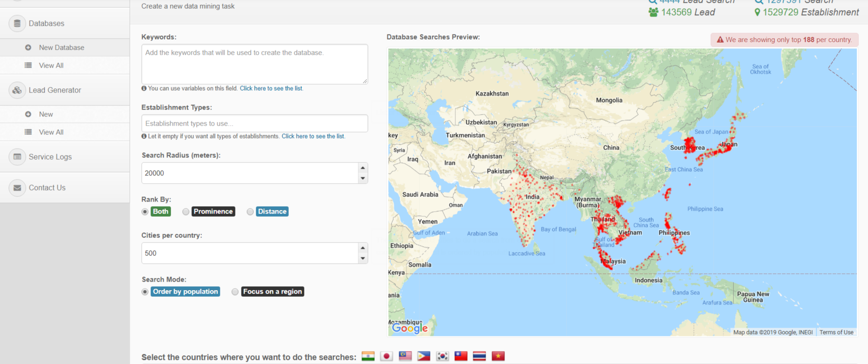The width and height of the screenshot is (868, 364).
Task: Select the Both rank-by radio button
Action: click(145, 212)
